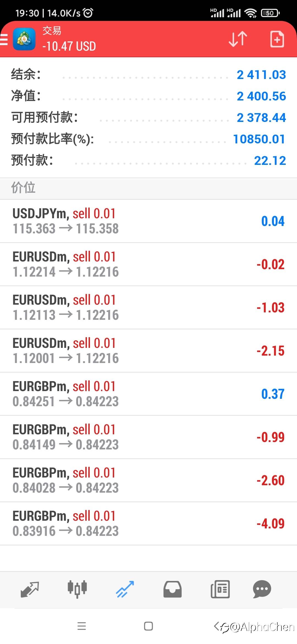Open EURUSDm position with -1.03 loss
Image resolution: width=297 pixels, height=644 pixels.
click(148, 308)
